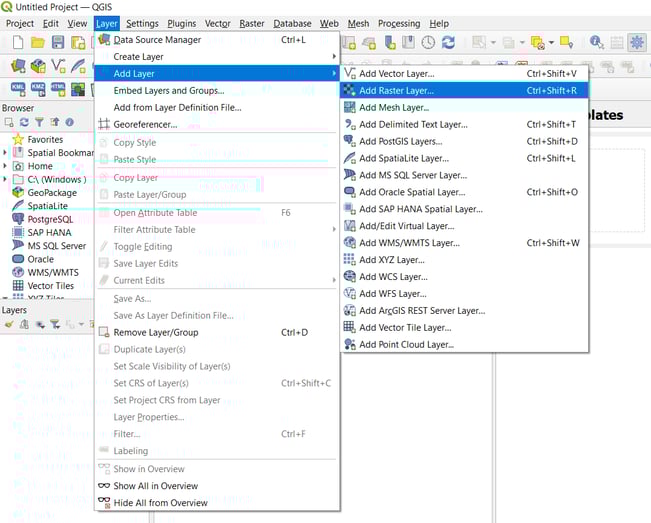Choose Add Raster Layer from submenu
Viewport: 651px width, 523px height.
point(464,90)
